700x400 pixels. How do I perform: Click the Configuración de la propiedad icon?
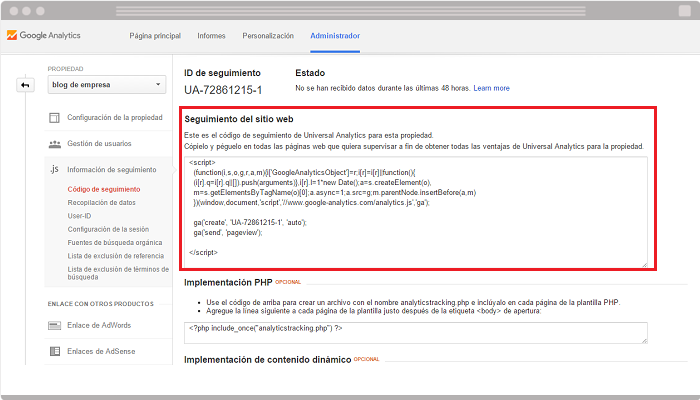(x=54, y=118)
